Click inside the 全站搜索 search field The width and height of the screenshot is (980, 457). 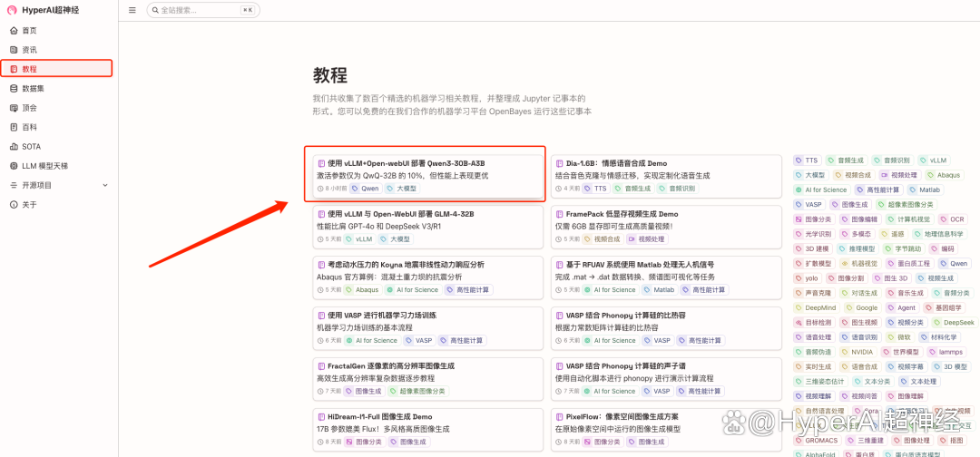pyautogui.click(x=203, y=10)
